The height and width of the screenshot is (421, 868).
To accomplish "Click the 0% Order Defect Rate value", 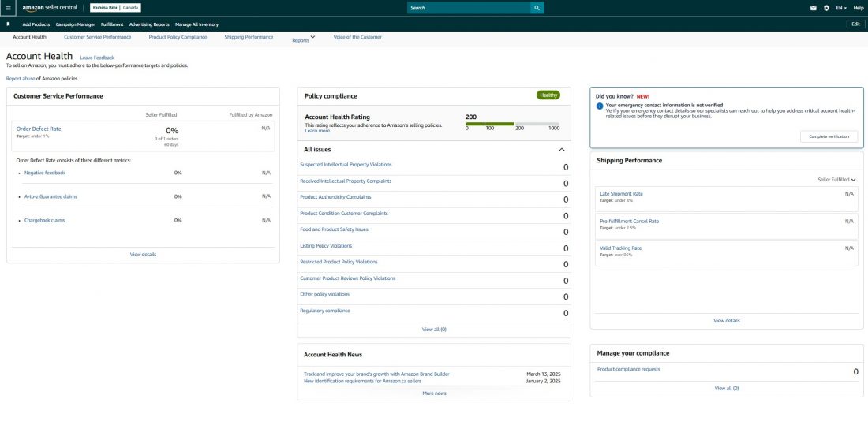I will pos(172,131).
